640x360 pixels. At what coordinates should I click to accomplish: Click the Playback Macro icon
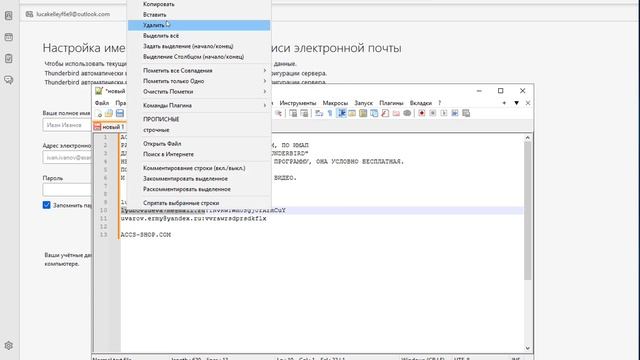(x=444, y=113)
